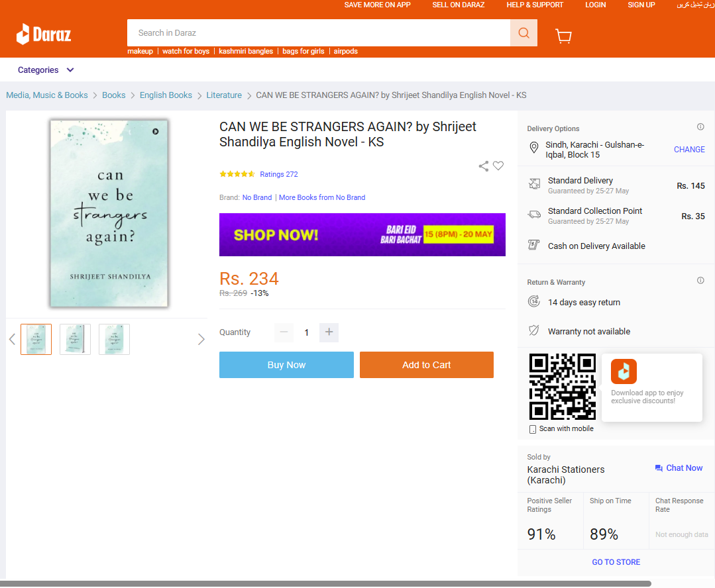Open the shopping cart icon

click(x=564, y=36)
